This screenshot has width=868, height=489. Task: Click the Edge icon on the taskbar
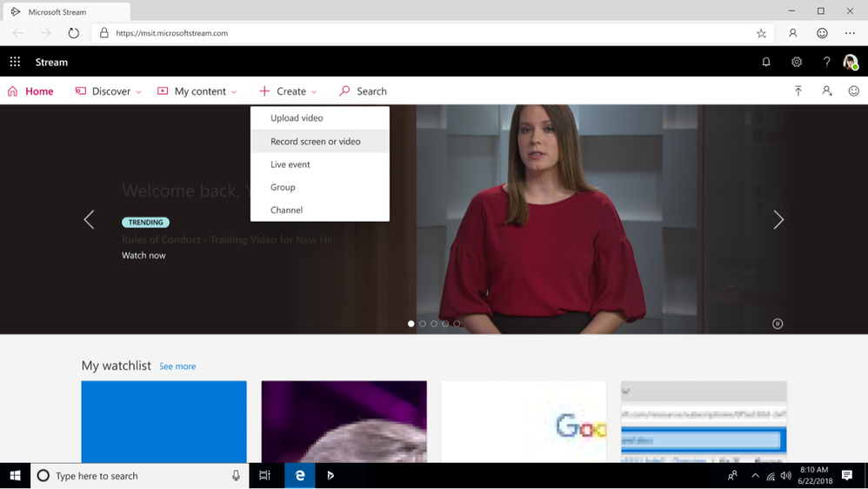(x=299, y=476)
